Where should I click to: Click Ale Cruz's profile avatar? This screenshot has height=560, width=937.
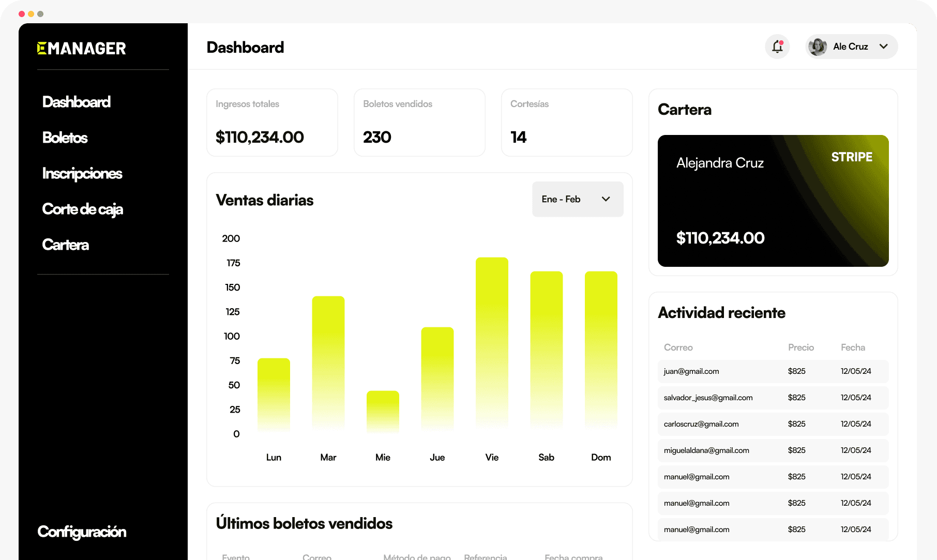819,47
